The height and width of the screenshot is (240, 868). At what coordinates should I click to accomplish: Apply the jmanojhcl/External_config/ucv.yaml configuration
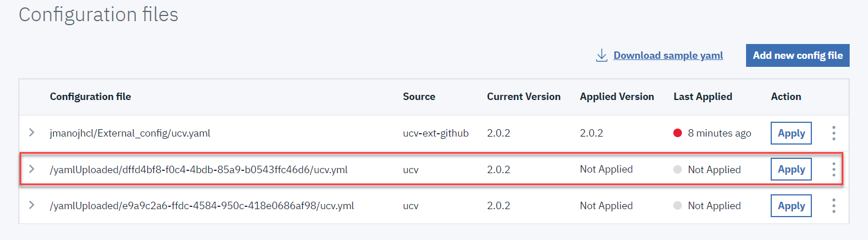pos(791,133)
